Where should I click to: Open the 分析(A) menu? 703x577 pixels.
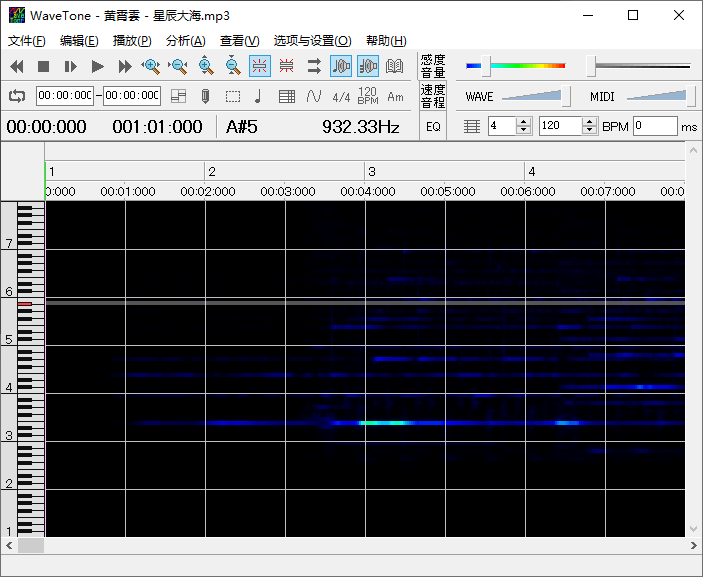point(185,41)
